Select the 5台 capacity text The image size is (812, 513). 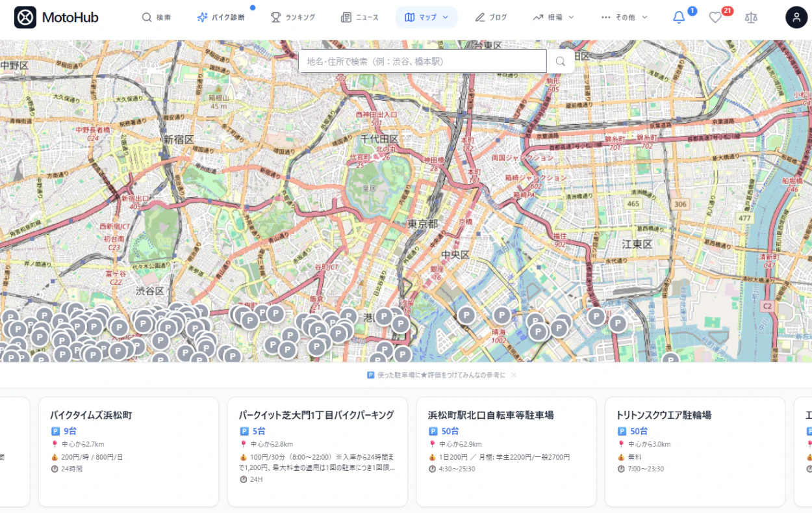[x=259, y=431]
